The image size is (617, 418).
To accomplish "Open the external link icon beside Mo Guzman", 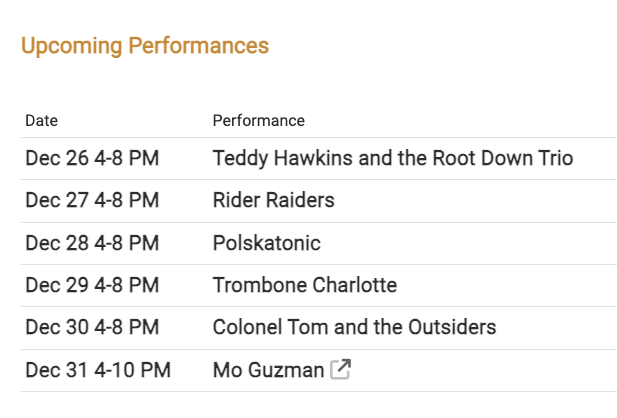I will coord(340,369).
